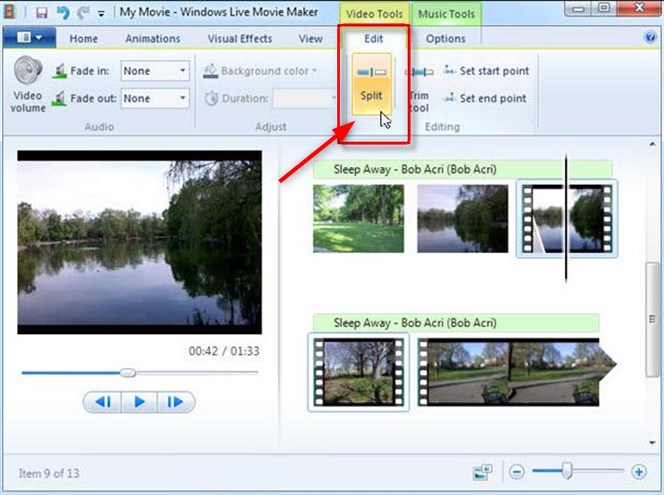This screenshot has height=495, width=664.
Task: Click the Music Tools contextual tab header
Action: [446, 14]
